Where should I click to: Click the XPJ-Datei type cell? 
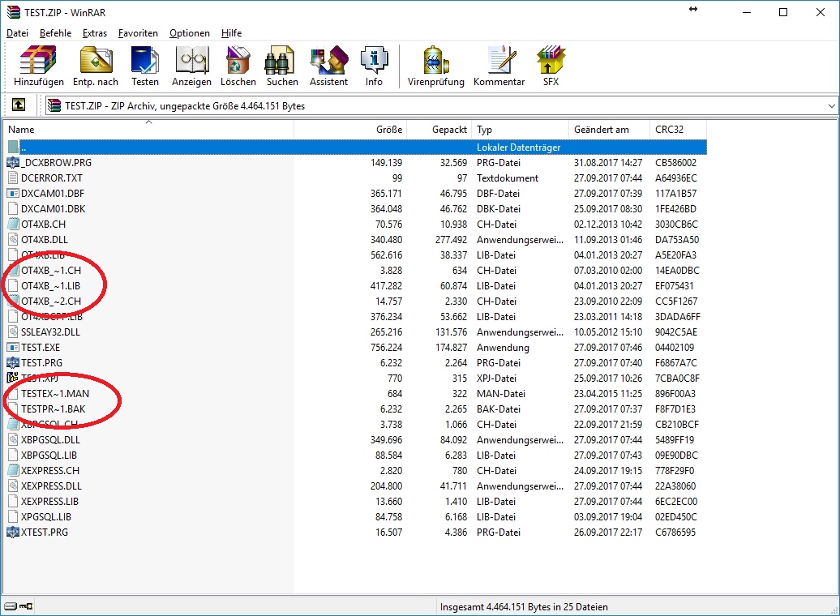tap(496, 379)
